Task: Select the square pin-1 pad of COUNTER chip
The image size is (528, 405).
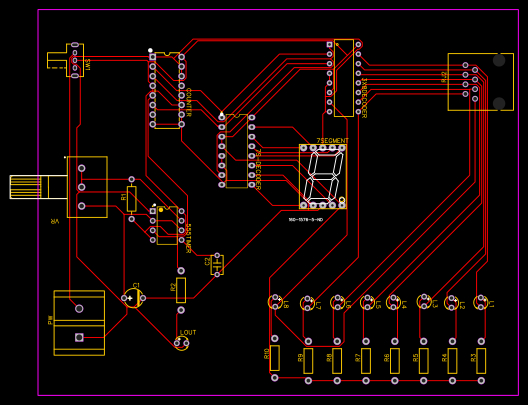Action: coord(153,57)
